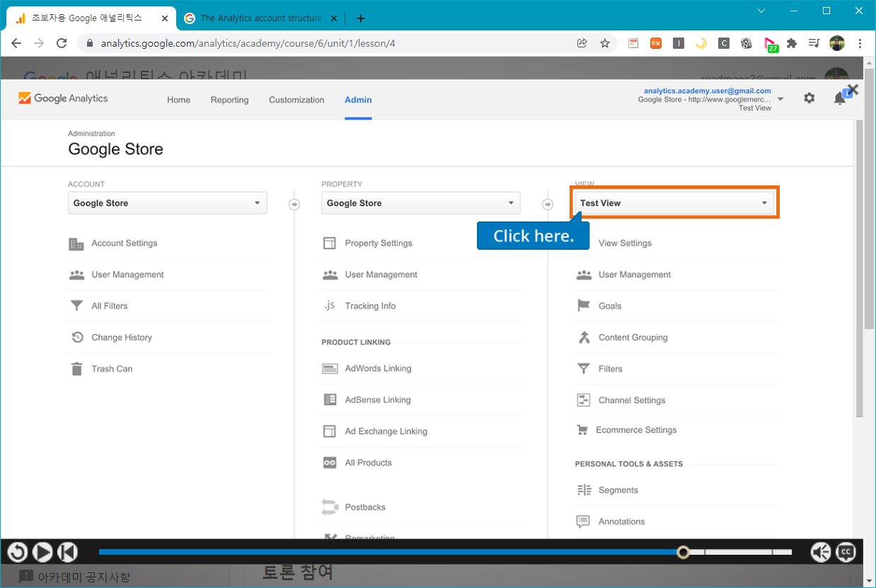Click the Change History clock icon
876x588 pixels.
coord(77,338)
